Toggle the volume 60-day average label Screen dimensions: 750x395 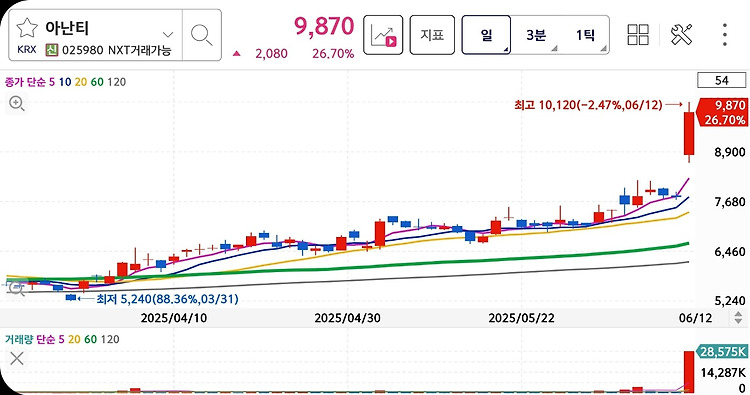coord(90,339)
